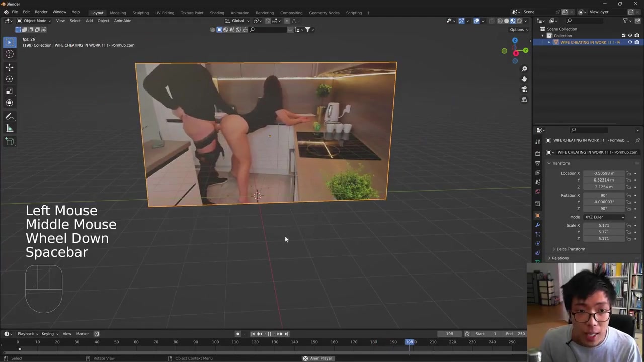Select the Move tool
This screenshot has width=644, height=362.
tap(9, 67)
